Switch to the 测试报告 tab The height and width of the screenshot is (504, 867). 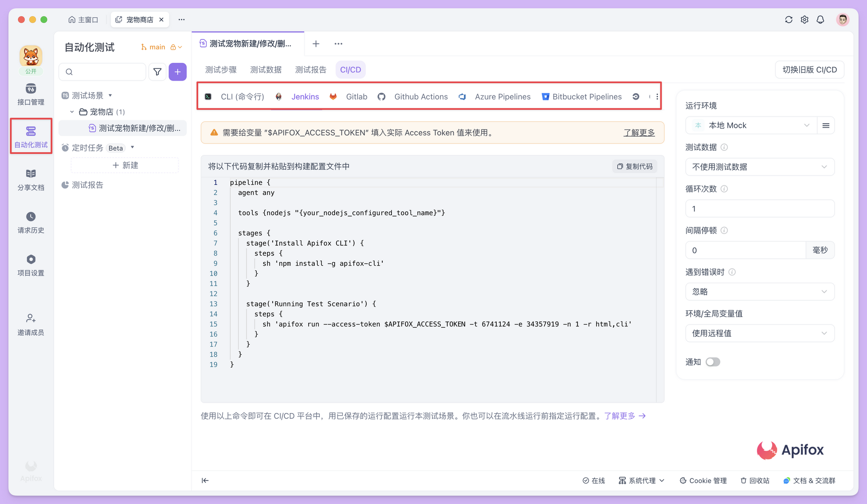click(310, 69)
